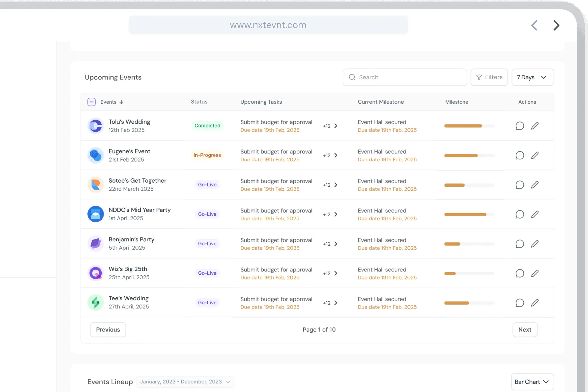Go to the Next page
Screen dimensions: 588x392
pyautogui.click(x=525, y=330)
